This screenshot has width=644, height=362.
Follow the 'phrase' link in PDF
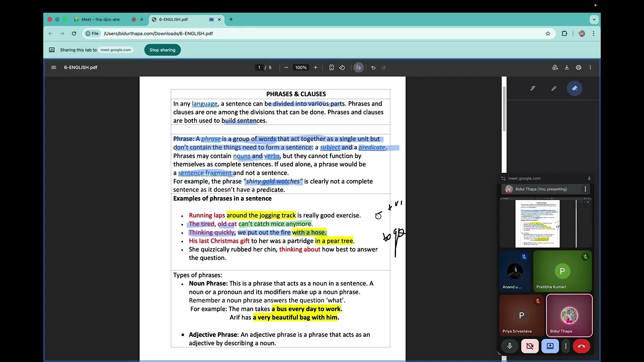pos(211,139)
